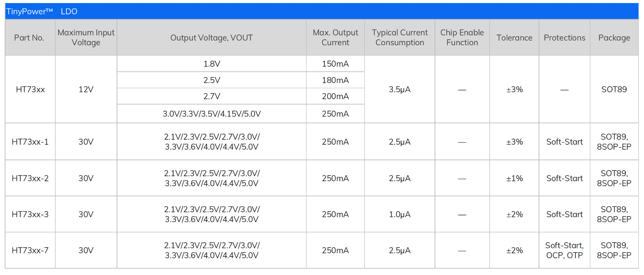Click "250mA" in the HT73xx-3 row
Screen dimensions: 644x275
point(335,214)
